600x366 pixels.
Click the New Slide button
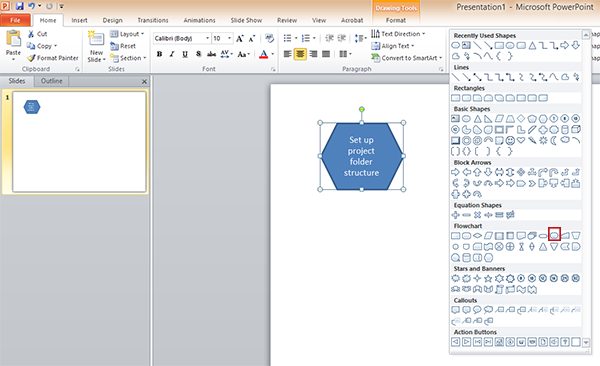point(96,47)
